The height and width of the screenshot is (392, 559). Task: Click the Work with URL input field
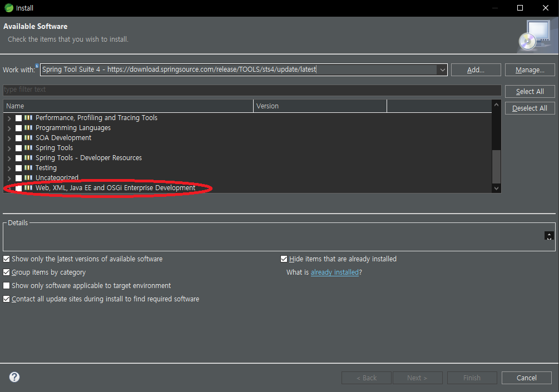(x=239, y=70)
